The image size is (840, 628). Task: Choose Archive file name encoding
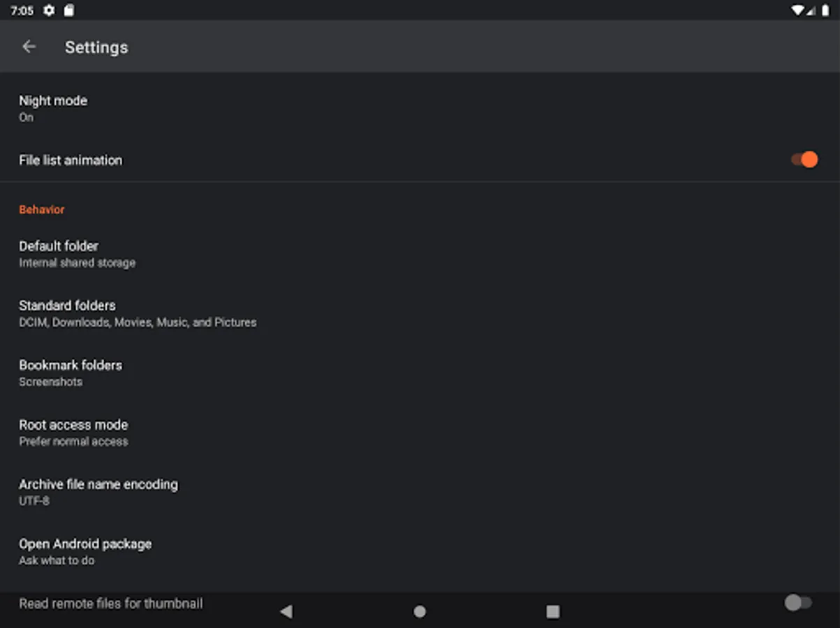tap(420, 492)
